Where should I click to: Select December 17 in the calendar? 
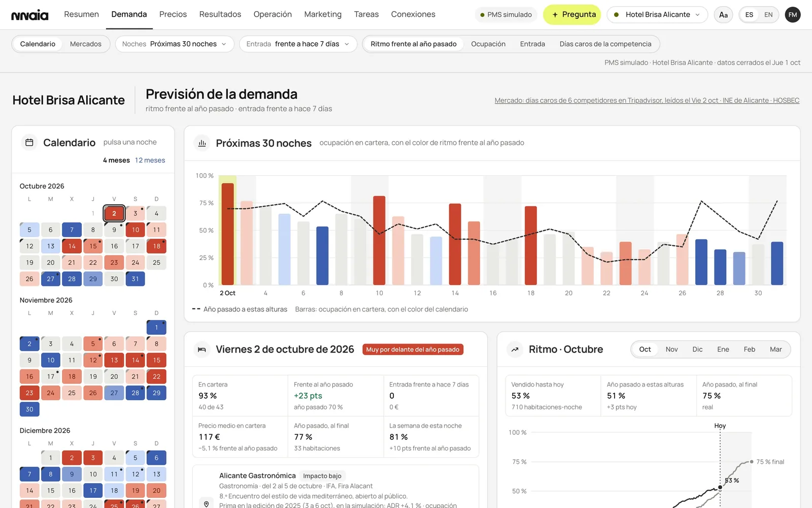pos(93,491)
